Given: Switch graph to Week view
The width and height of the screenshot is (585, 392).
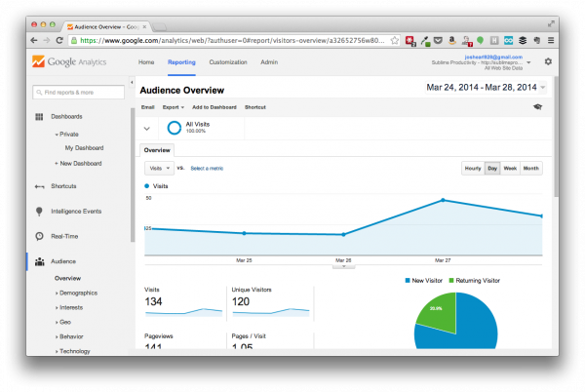Looking at the screenshot, I should click(510, 169).
